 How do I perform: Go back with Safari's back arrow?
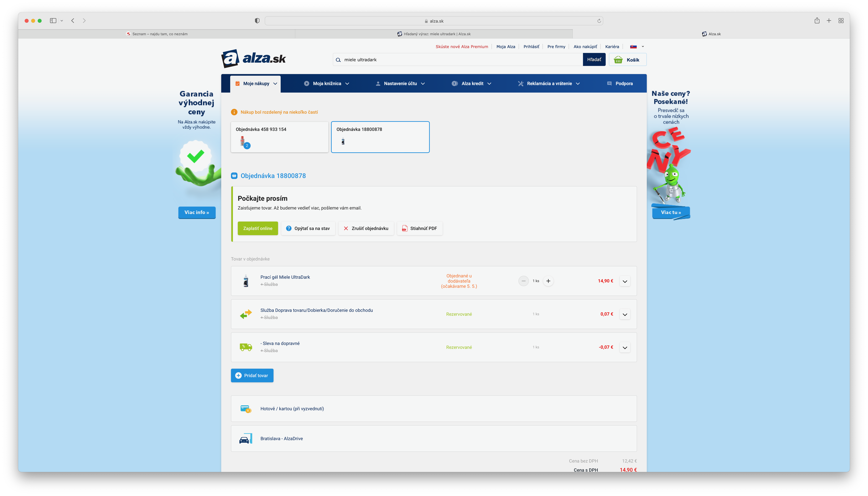click(73, 21)
